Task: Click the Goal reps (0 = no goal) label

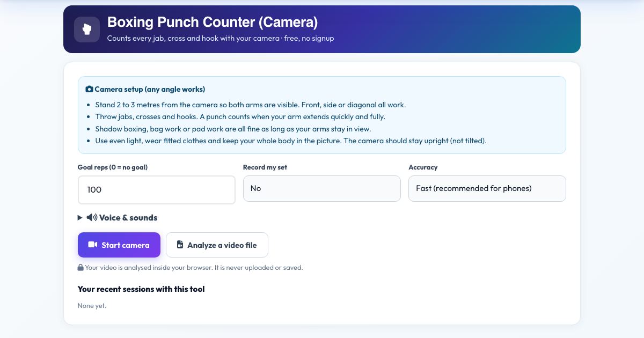Action: pyautogui.click(x=113, y=167)
